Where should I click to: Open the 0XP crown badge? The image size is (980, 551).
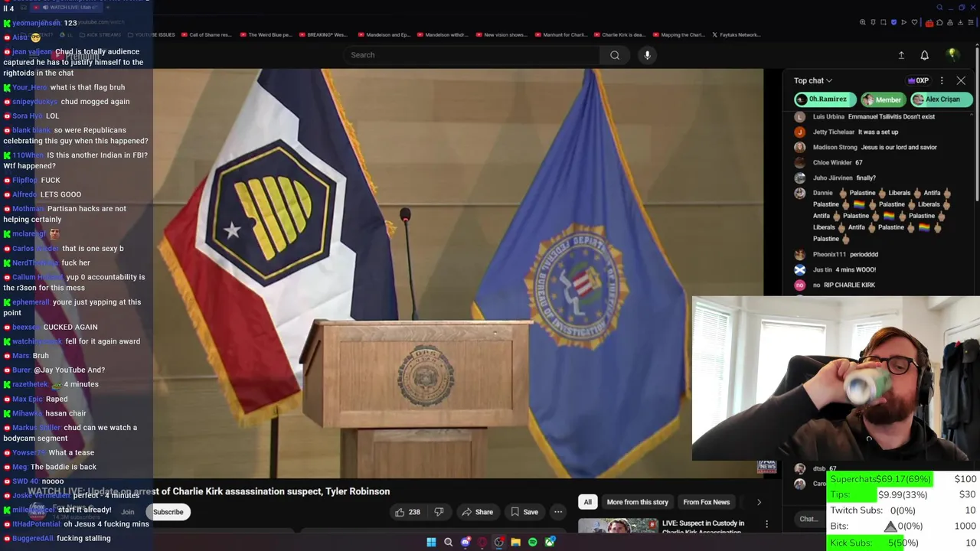pos(918,80)
